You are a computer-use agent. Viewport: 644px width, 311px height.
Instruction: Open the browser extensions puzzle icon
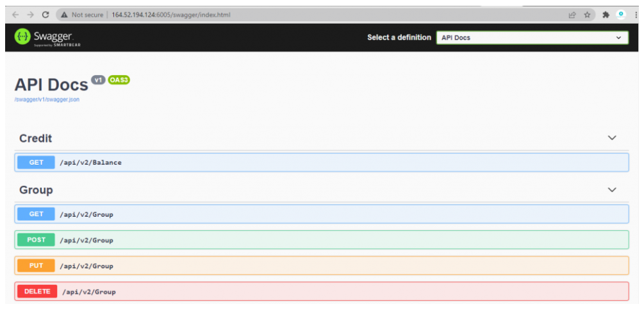point(606,15)
